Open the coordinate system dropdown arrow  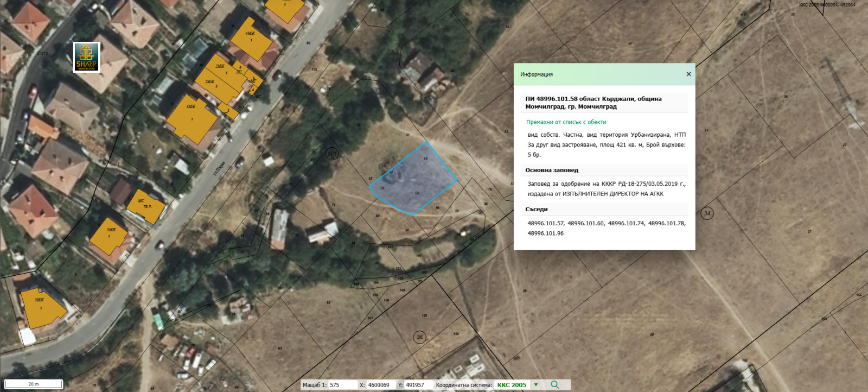click(x=536, y=385)
